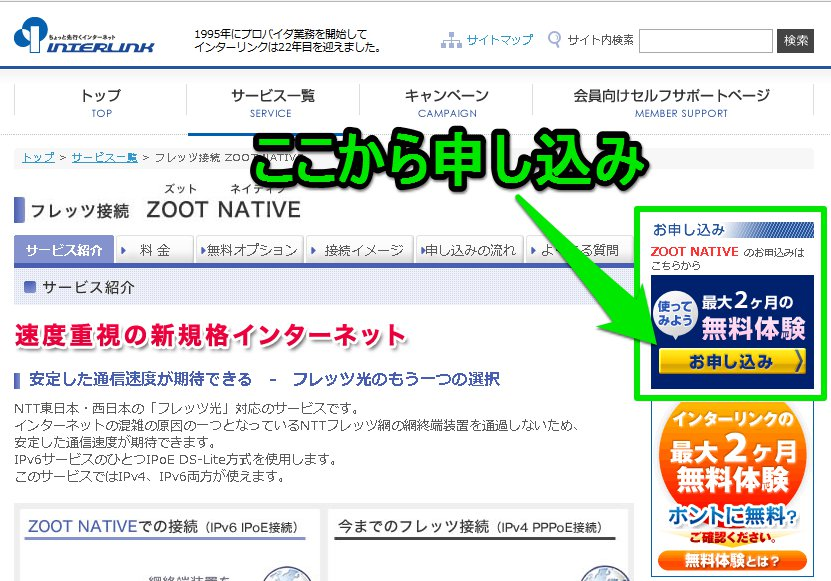Screen dimensions: 831x581
Task: Click the yellow お申し込み button
Action: [x=732, y=362]
